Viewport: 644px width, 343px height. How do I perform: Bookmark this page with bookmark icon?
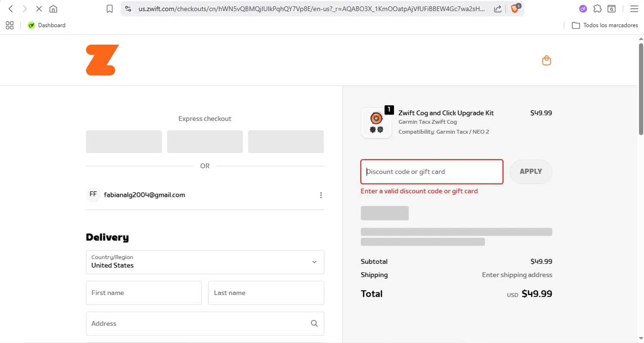(109, 9)
